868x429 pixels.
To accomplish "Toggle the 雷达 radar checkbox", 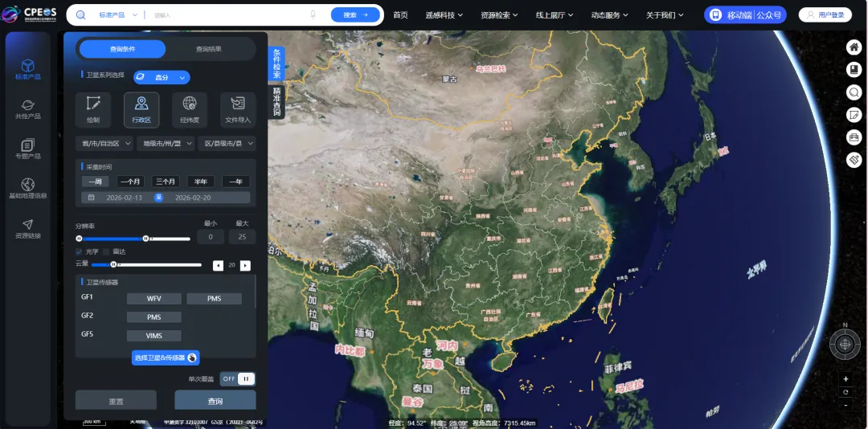I will [107, 251].
